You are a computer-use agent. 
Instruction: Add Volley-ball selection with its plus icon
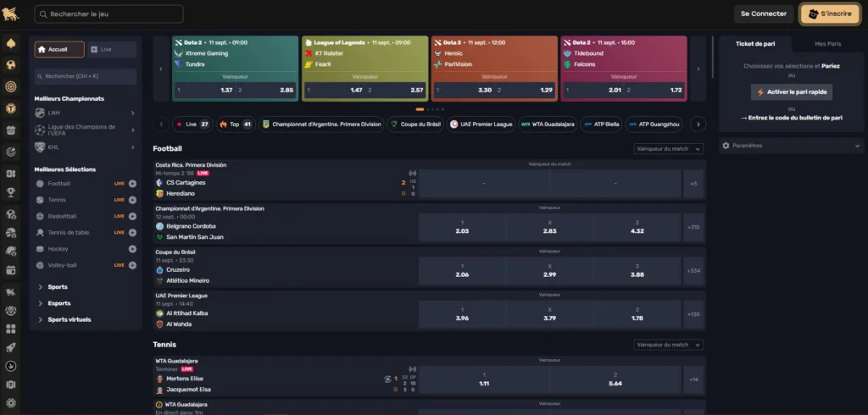point(132,265)
